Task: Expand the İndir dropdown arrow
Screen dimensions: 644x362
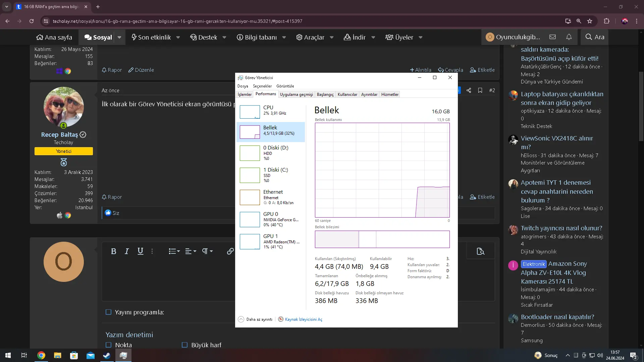Action: pyautogui.click(x=373, y=37)
